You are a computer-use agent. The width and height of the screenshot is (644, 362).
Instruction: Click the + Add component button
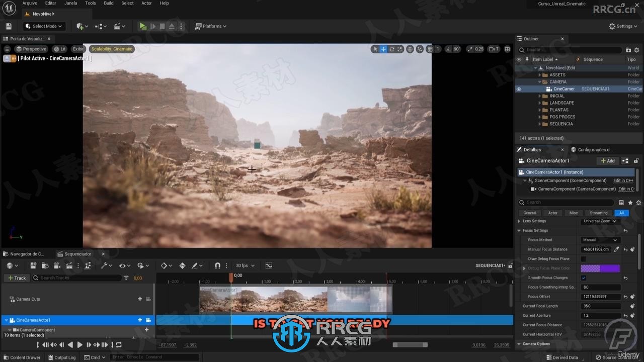pyautogui.click(x=608, y=161)
